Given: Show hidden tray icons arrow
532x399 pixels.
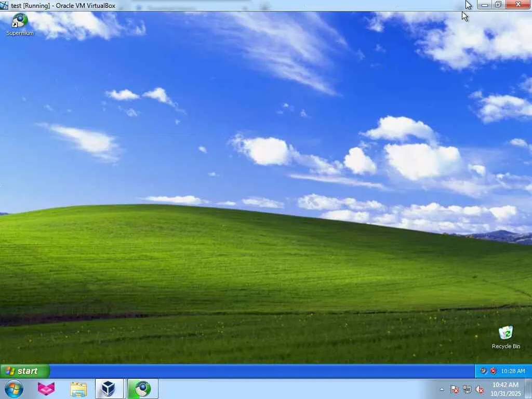Looking at the screenshot, I should tap(442, 390).
